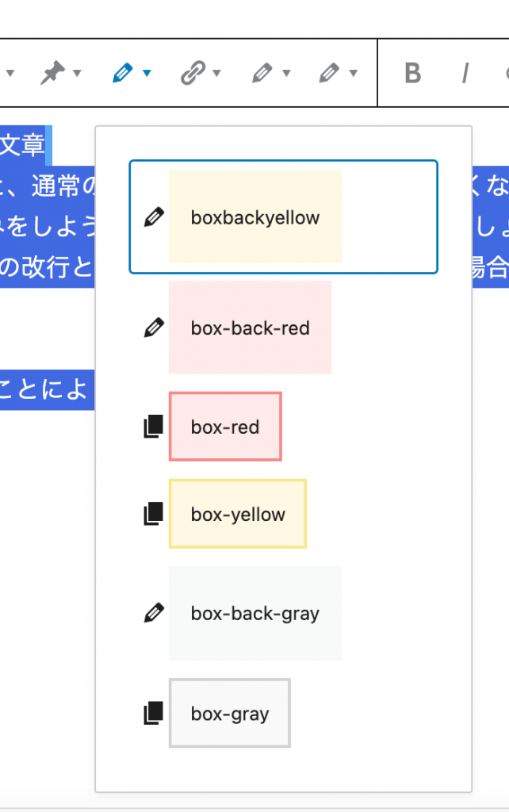Collapse the blue pencil dropdown arrow
The height and width of the screenshot is (812, 509).
[x=147, y=75]
